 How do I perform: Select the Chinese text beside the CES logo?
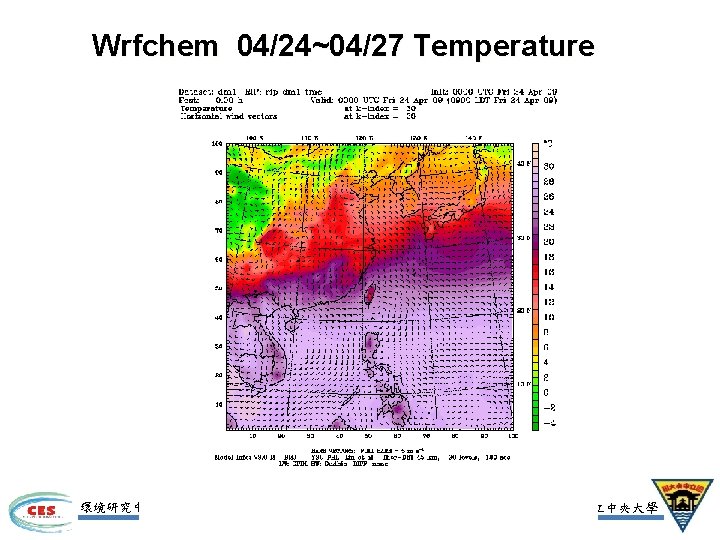[x=109, y=507]
